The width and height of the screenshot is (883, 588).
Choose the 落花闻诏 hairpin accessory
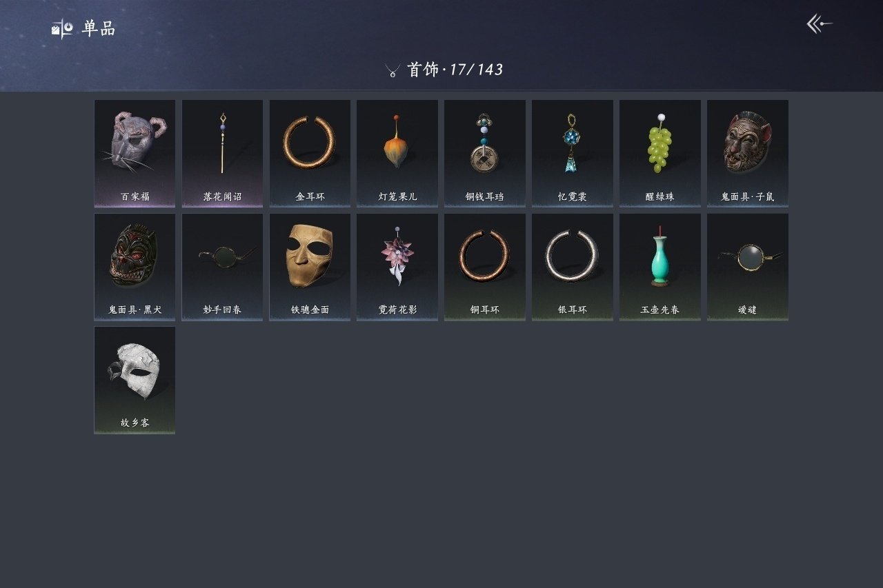coord(222,153)
